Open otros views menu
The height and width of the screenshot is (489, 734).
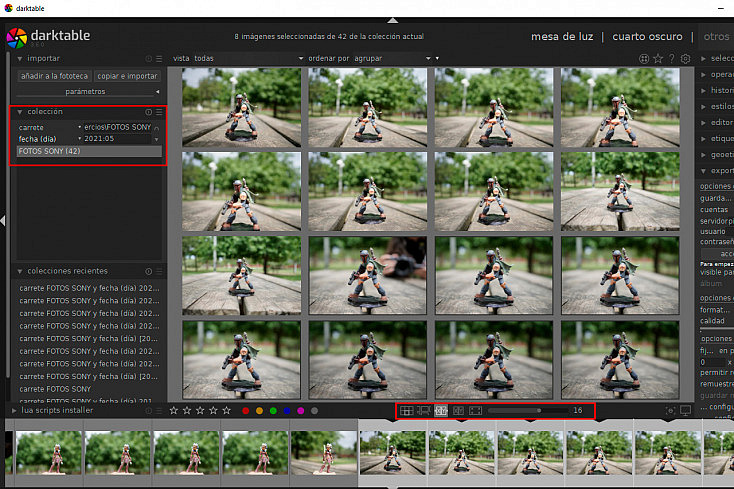pos(716,36)
